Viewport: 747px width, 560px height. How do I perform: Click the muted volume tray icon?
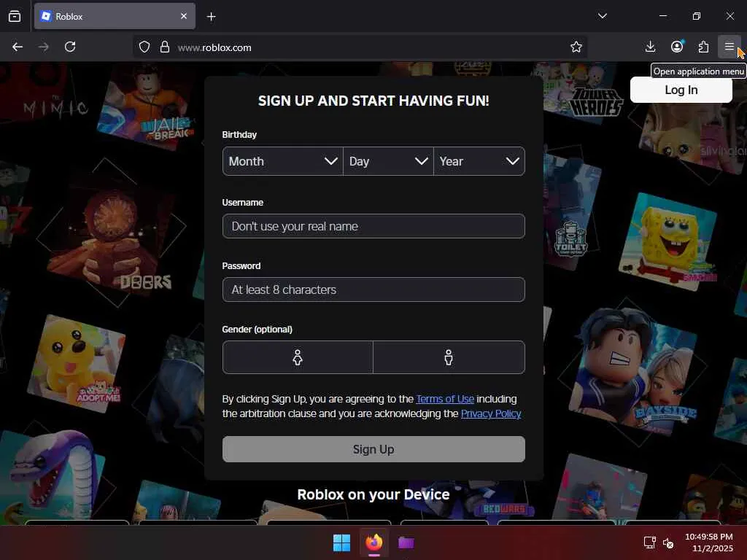(x=668, y=542)
